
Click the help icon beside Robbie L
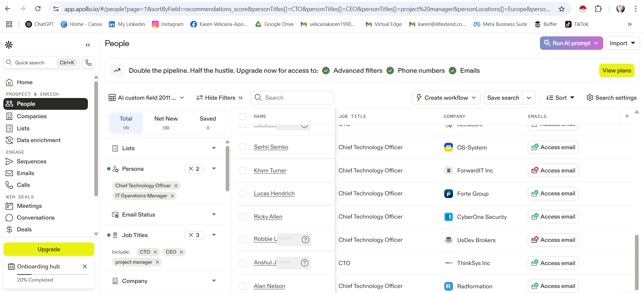tap(305, 239)
